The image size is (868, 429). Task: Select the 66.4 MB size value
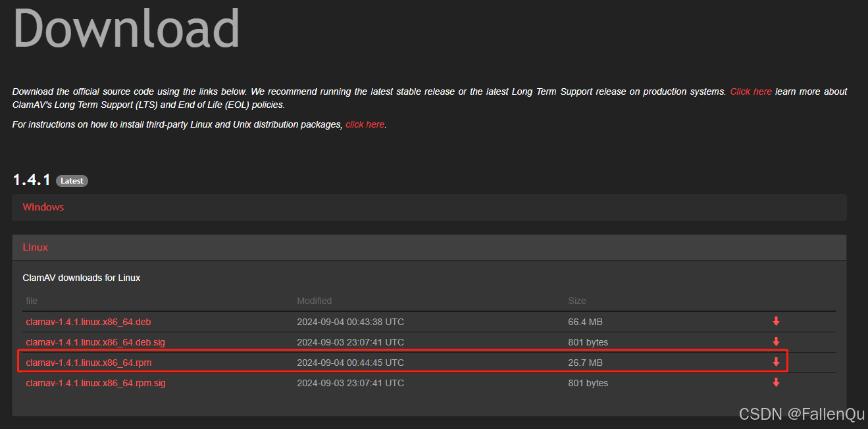coord(585,322)
